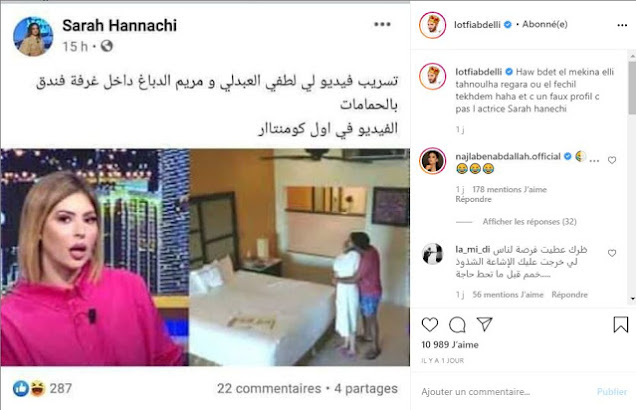The height and width of the screenshot is (410, 636).
Task: Open 22 commentaires on Facebook post
Action: pyautogui.click(x=269, y=389)
